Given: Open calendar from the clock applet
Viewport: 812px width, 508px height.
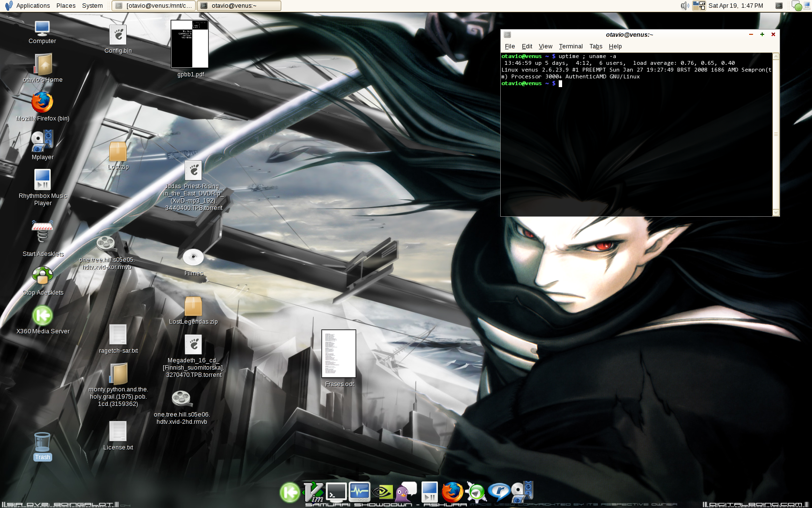Looking at the screenshot, I should [736, 6].
